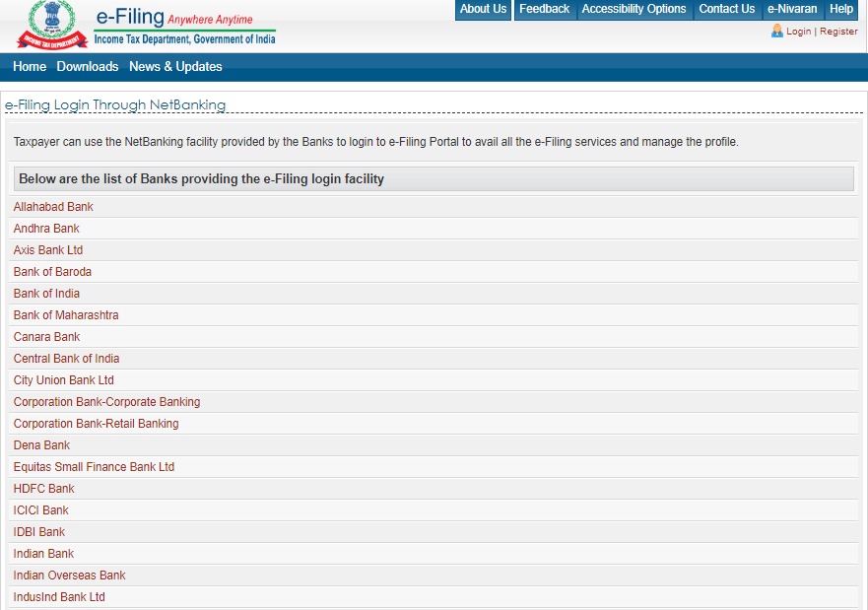Screen dimensions: 868x610
Task: Click the e-Filing Login Through NetBanking heading
Action: click(x=115, y=104)
